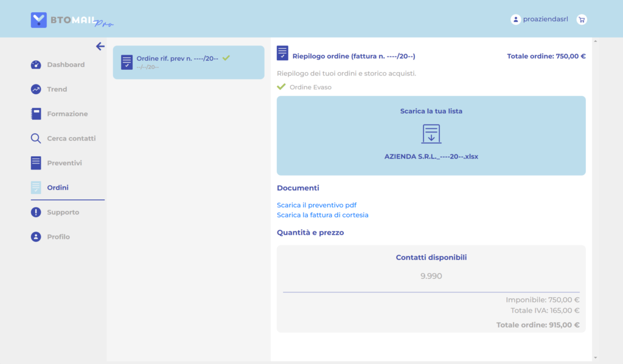The width and height of the screenshot is (623, 364).
Task: Select the Ordine rif. prev order card
Action: (189, 62)
